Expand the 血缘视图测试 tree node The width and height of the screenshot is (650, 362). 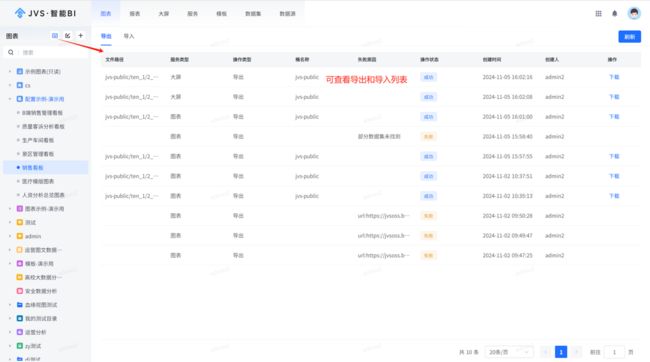click(x=10, y=305)
